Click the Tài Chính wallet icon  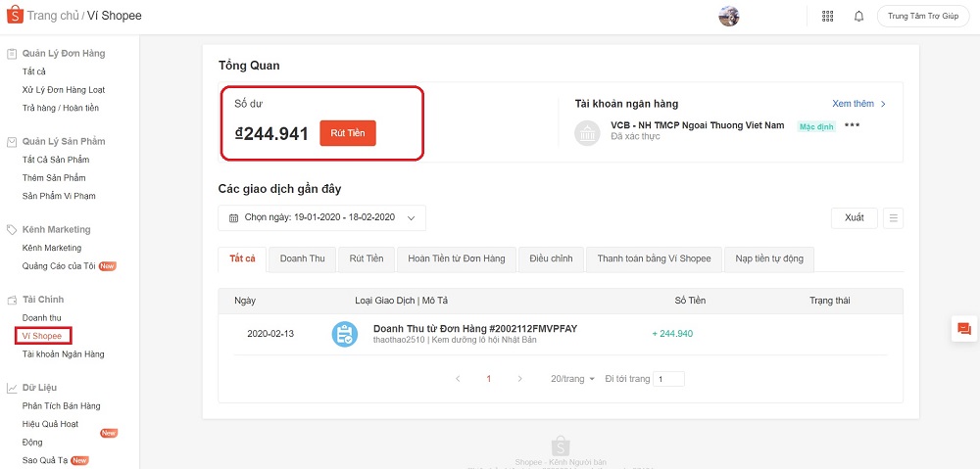click(11, 300)
